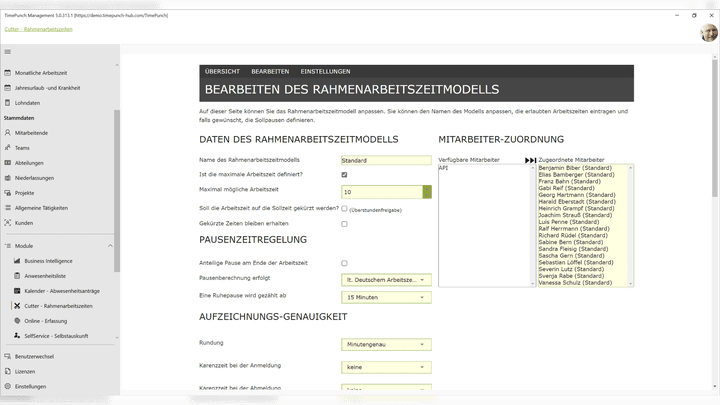Open SelfService - Selbstauskunft link
The image size is (720, 405).
click(x=56, y=336)
